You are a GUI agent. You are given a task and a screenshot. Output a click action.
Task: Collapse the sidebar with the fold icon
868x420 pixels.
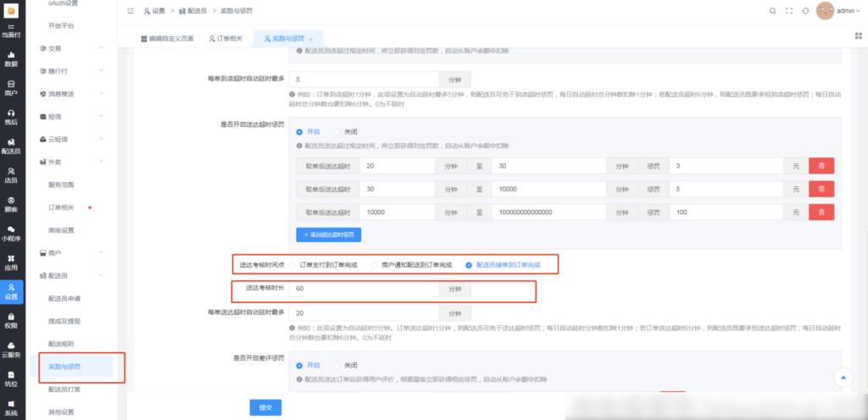[130, 10]
